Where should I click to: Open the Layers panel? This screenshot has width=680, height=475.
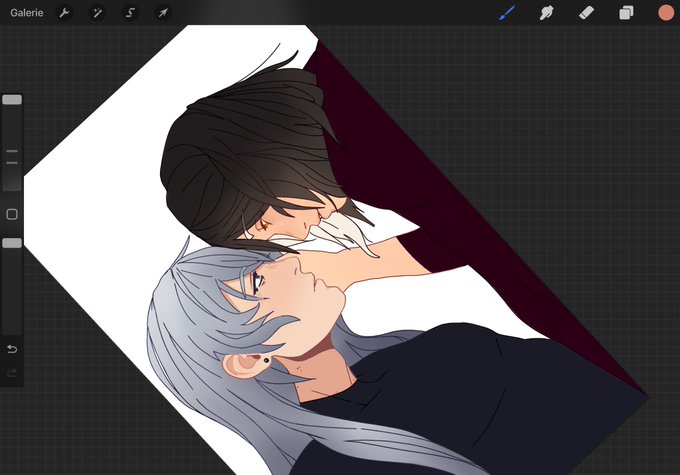click(x=626, y=13)
